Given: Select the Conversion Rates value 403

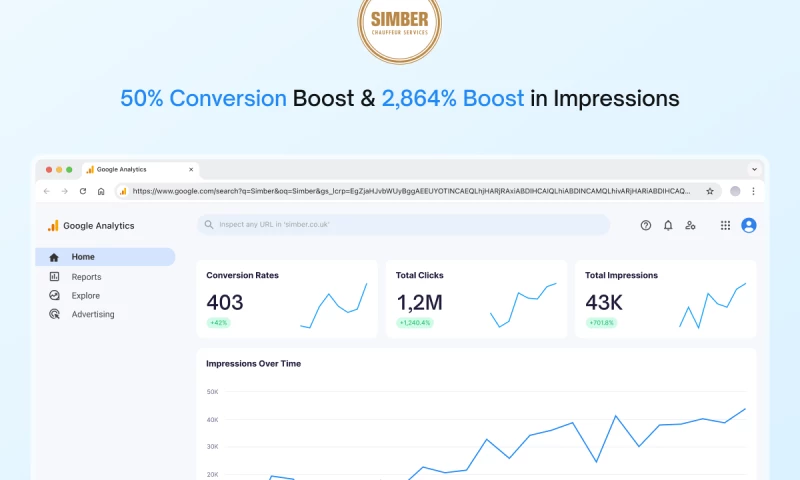Looking at the screenshot, I should click(x=224, y=302).
